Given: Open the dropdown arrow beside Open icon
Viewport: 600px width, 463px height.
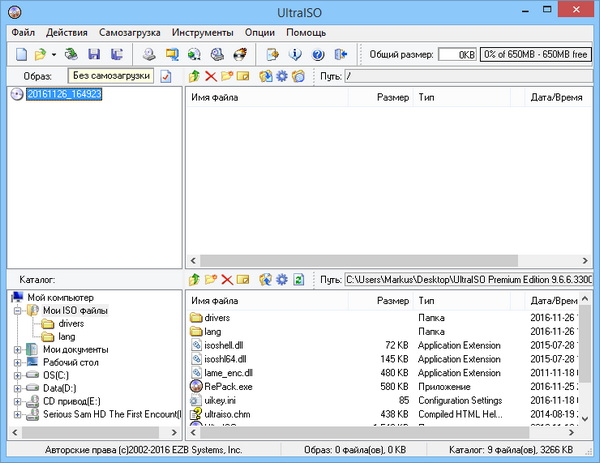Looking at the screenshot, I should click(x=53, y=54).
